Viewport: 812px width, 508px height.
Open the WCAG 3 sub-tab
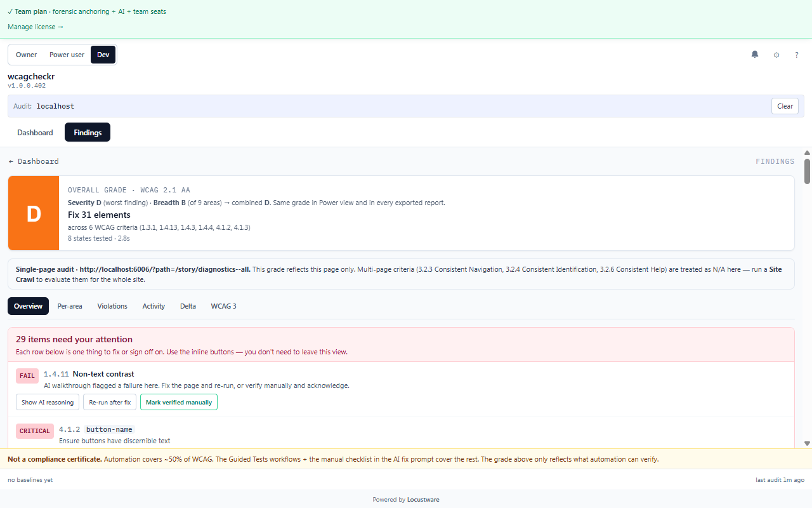pos(223,306)
